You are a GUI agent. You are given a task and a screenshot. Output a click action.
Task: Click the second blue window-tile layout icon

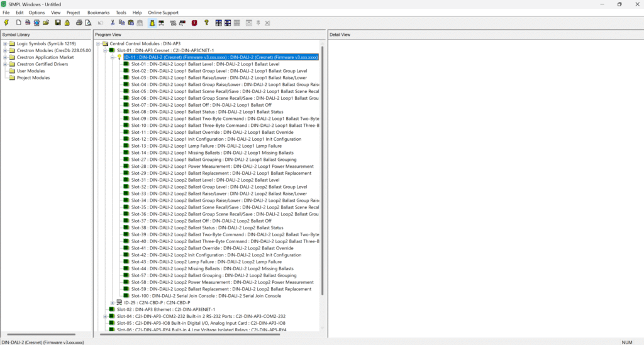tap(228, 23)
